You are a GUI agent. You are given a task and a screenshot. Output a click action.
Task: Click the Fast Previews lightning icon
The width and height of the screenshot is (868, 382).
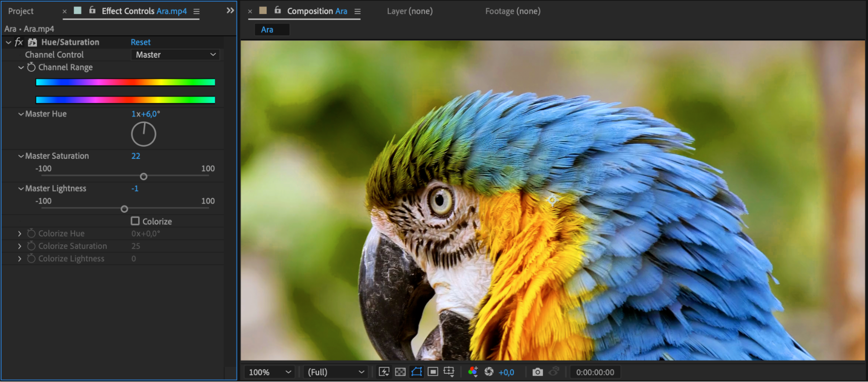coord(384,372)
